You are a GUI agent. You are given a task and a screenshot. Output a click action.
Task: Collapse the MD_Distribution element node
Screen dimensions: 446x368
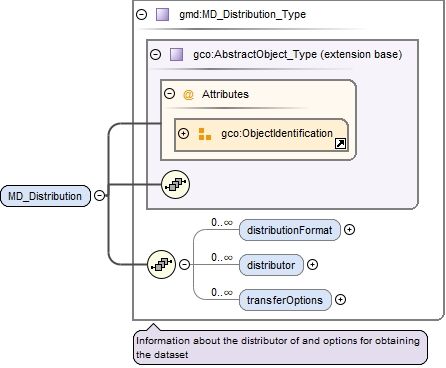coord(99,195)
